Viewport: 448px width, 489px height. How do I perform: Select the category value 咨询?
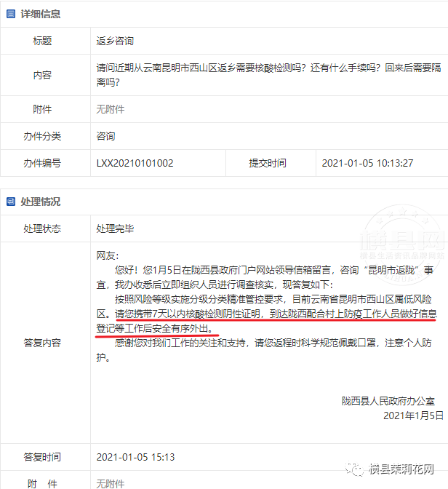click(105, 136)
